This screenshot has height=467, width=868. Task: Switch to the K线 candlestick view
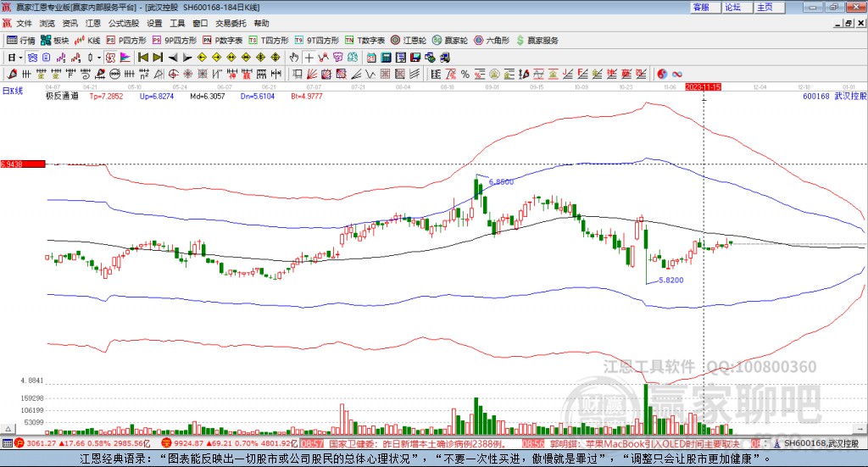[87, 41]
